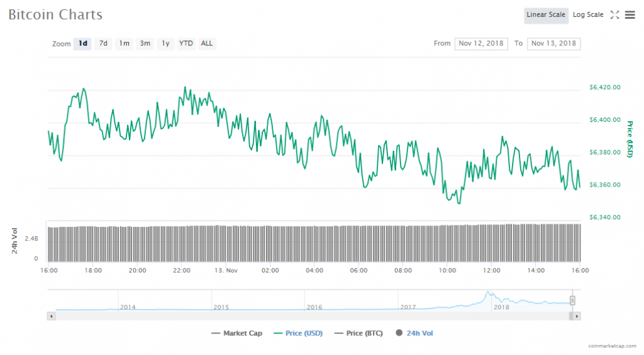The width and height of the screenshot is (644, 355).
Task: Click right scroll arrow on navigator
Action: tap(577, 317)
